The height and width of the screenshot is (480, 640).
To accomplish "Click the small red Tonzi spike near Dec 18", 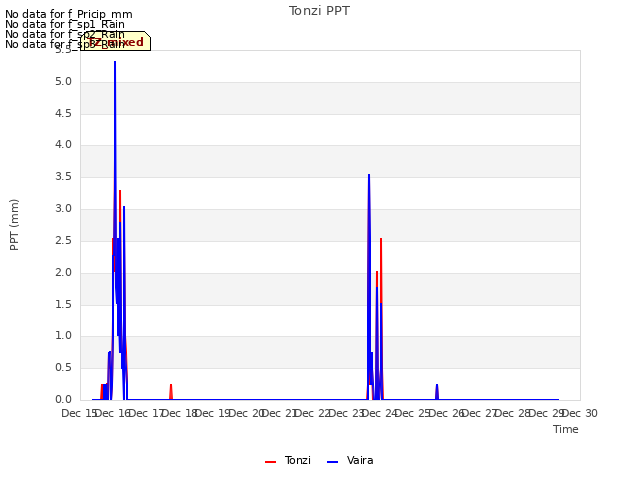I will pyautogui.click(x=171, y=391).
